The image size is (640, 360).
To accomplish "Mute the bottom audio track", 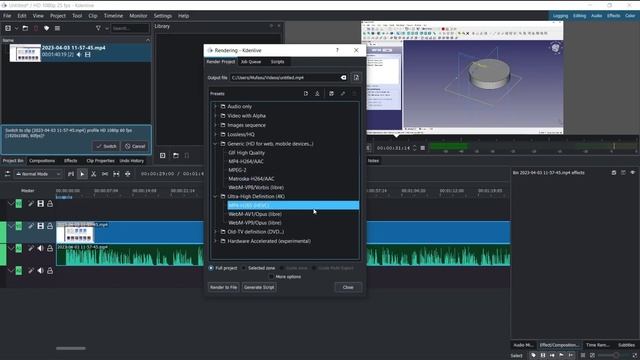I will click(x=40, y=271).
